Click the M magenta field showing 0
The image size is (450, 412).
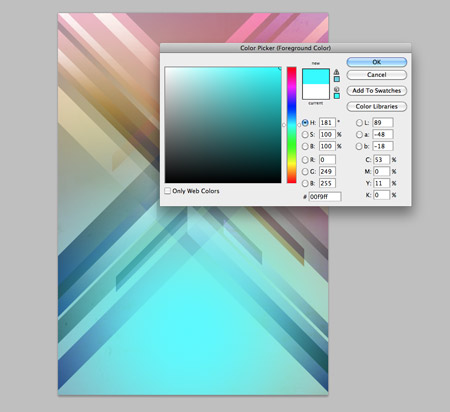click(x=381, y=171)
